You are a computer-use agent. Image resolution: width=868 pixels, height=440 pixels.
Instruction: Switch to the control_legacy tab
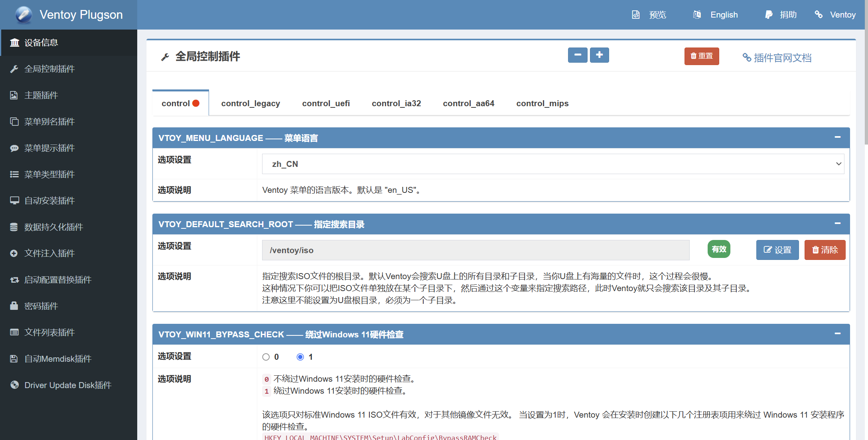tap(251, 103)
